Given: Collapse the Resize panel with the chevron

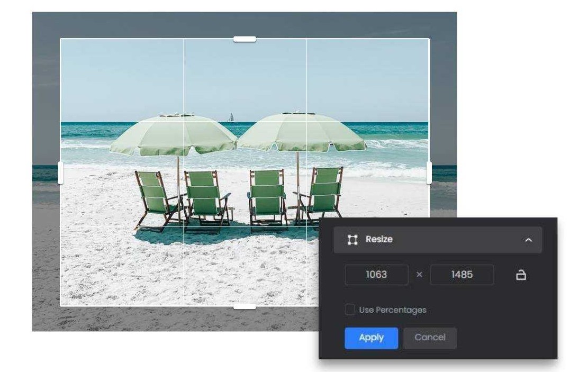Looking at the screenshot, I should point(528,240).
